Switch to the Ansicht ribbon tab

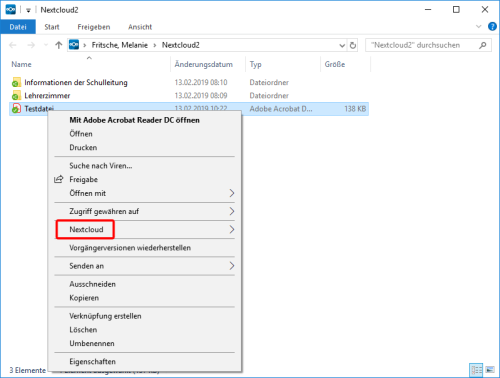point(140,27)
